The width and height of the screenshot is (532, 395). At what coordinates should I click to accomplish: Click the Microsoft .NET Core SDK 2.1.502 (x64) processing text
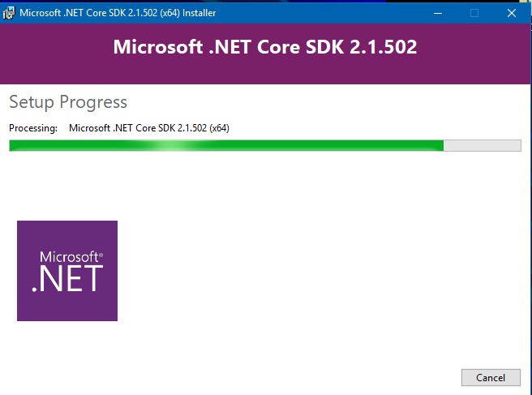[149, 128]
